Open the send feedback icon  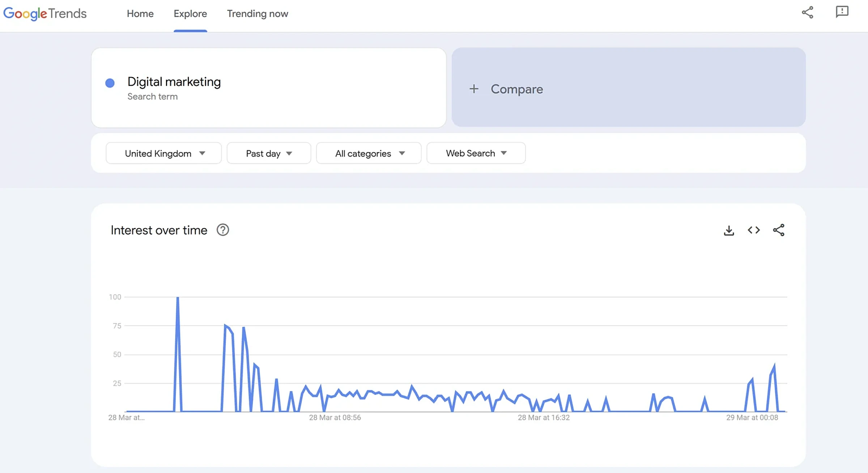pyautogui.click(x=842, y=12)
